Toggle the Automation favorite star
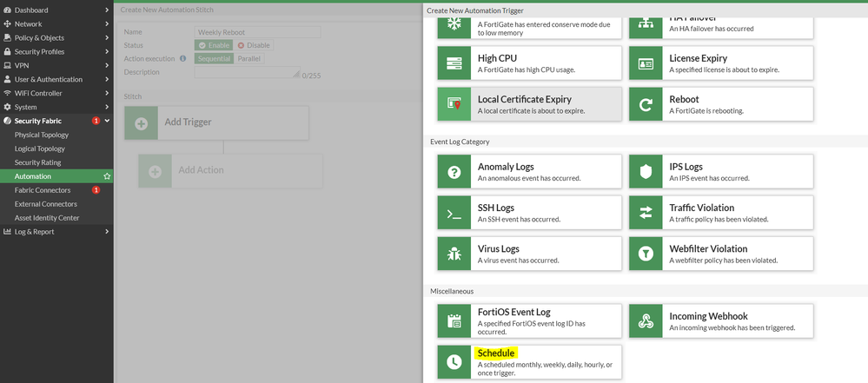 coord(107,176)
